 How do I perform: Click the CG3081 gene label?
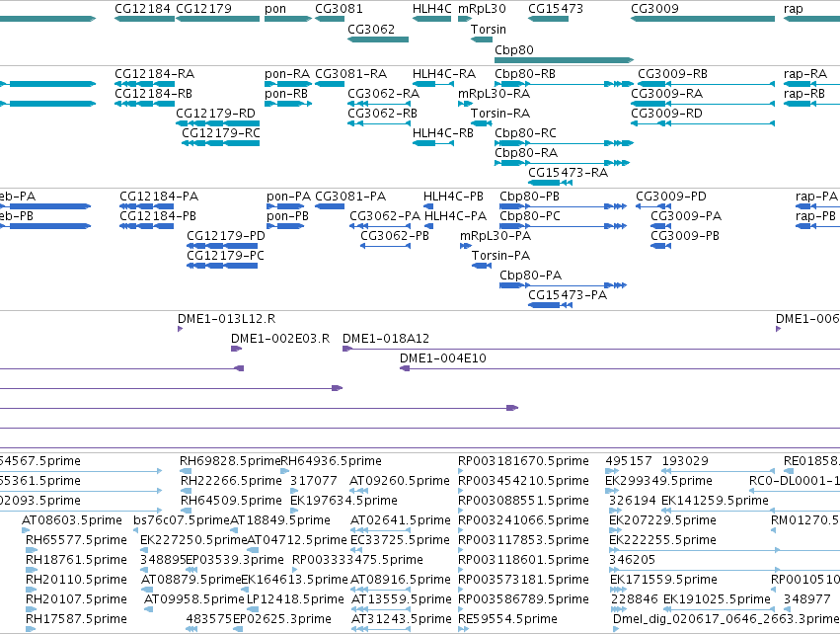339,9
